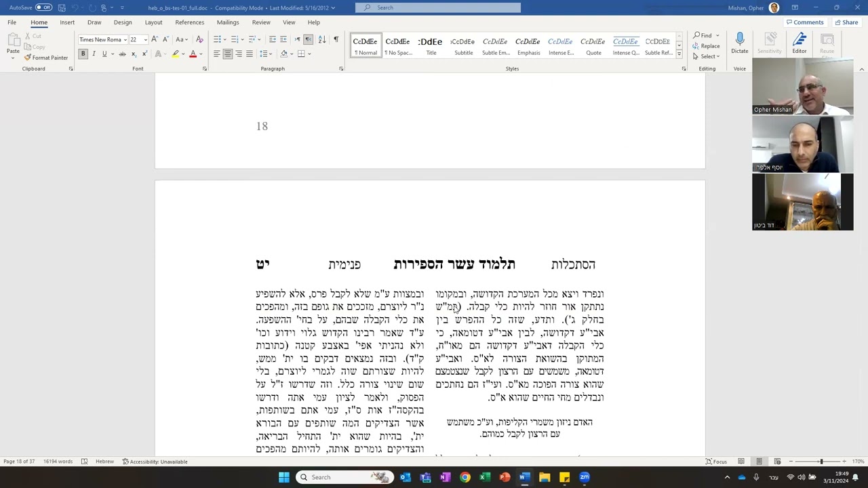
Task: Decrease the paragraph indent
Action: pyautogui.click(x=272, y=39)
